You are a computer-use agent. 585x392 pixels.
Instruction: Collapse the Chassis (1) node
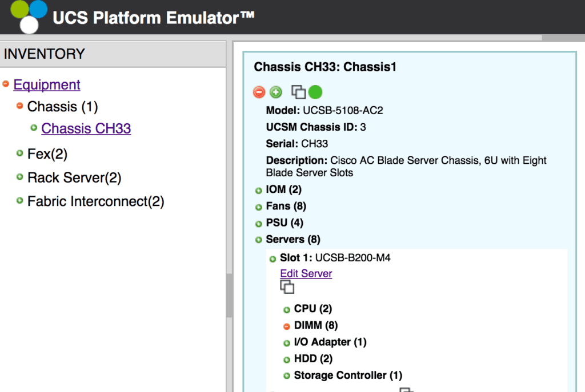point(20,106)
